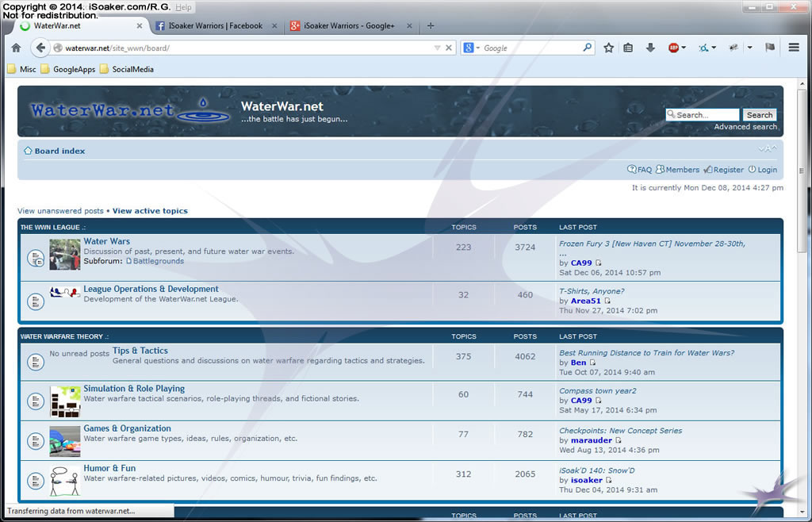This screenshot has height=522, width=812.
Task: Click the change font size icon
Action: point(768,148)
